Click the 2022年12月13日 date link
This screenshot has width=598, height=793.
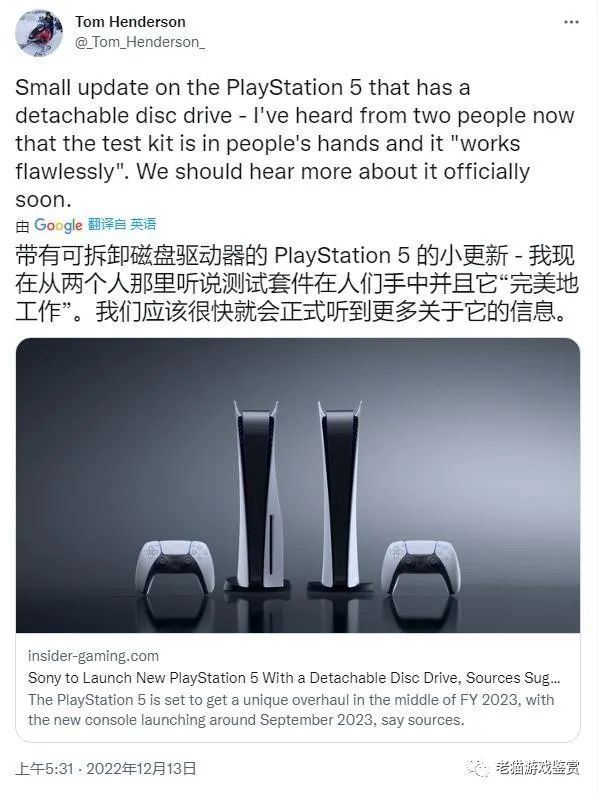pos(141,769)
